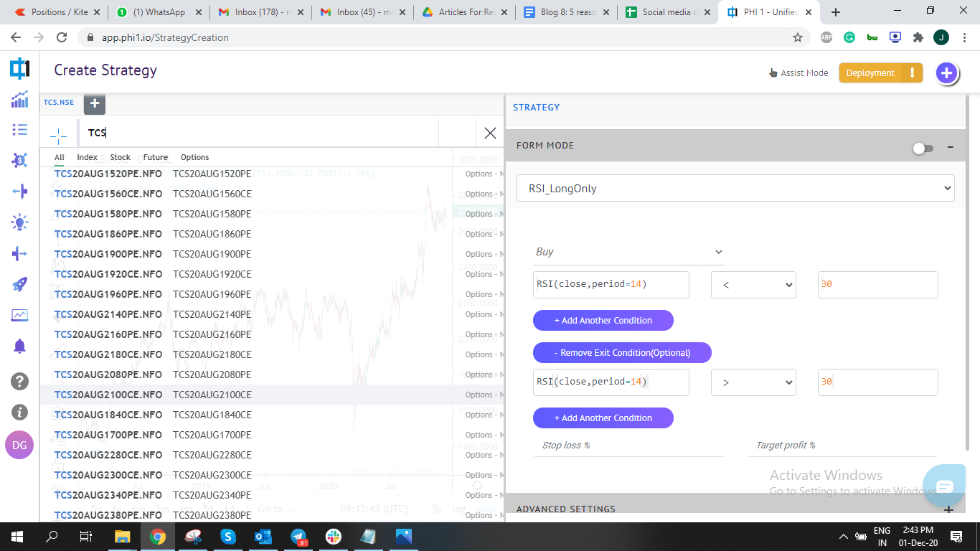Bookmark this page with the star icon

tap(797, 37)
